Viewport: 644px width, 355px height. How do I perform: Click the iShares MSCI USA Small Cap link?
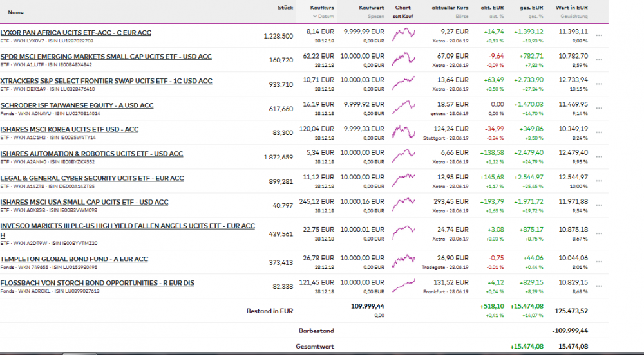point(84,202)
